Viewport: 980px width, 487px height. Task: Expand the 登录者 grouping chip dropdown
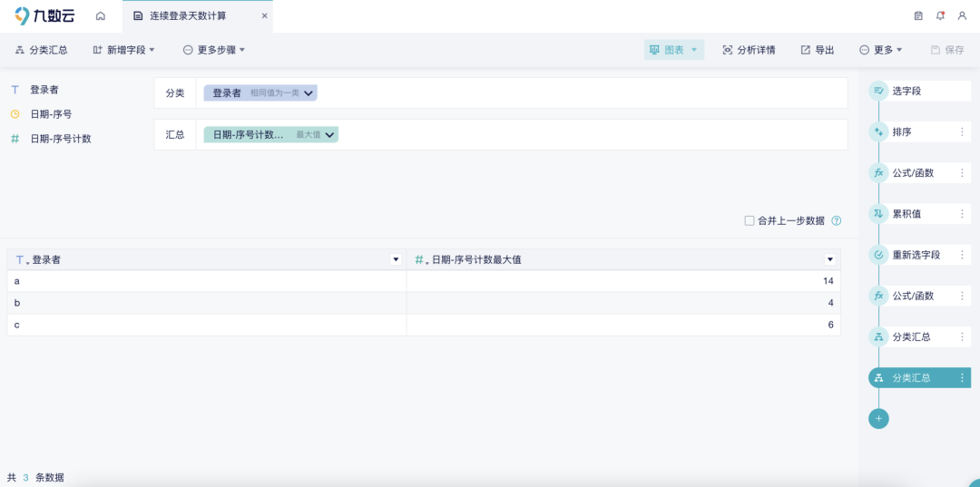[x=309, y=93]
